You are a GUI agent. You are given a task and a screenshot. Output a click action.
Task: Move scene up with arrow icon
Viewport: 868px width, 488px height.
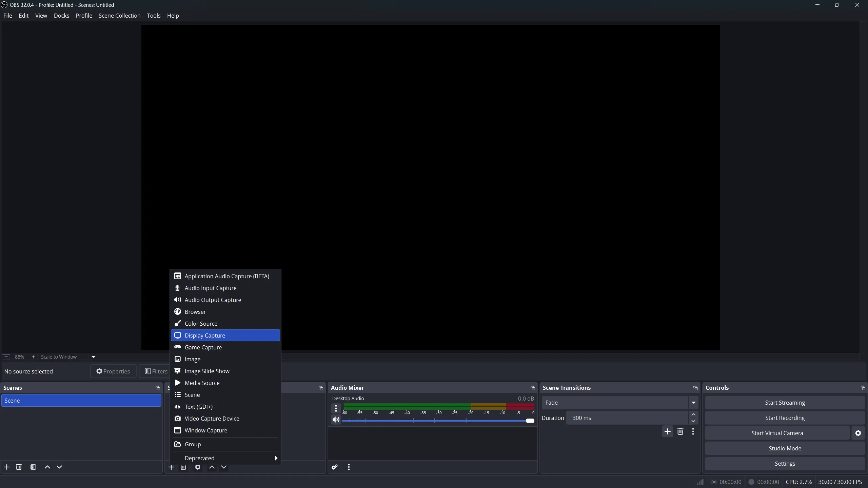[x=47, y=467]
